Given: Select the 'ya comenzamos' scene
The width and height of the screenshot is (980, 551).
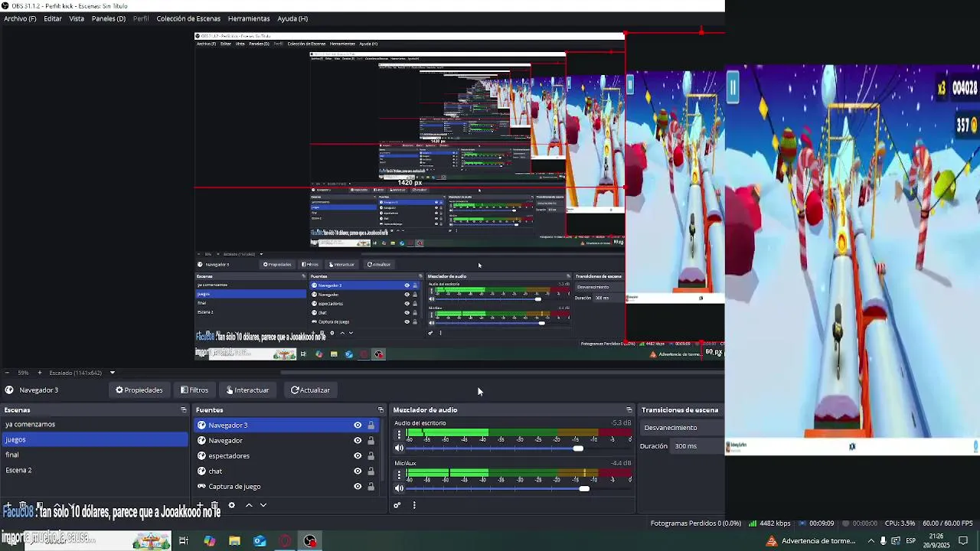Looking at the screenshot, I should (x=94, y=424).
